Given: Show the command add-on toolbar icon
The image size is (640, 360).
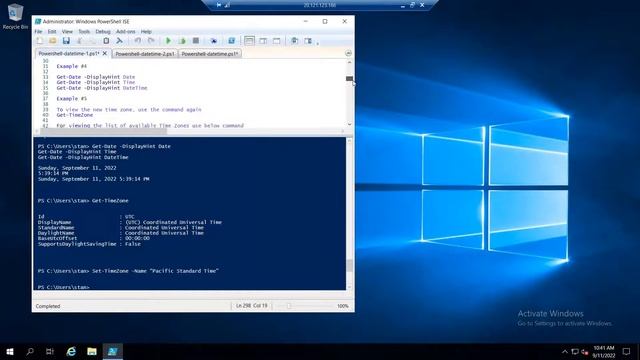Looking at the screenshot, I should point(308,41).
